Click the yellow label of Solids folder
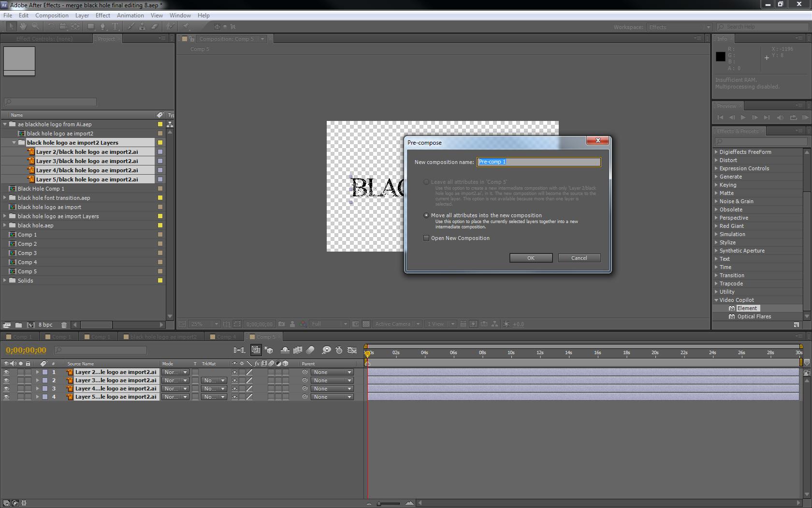This screenshot has height=508, width=812. [x=160, y=281]
